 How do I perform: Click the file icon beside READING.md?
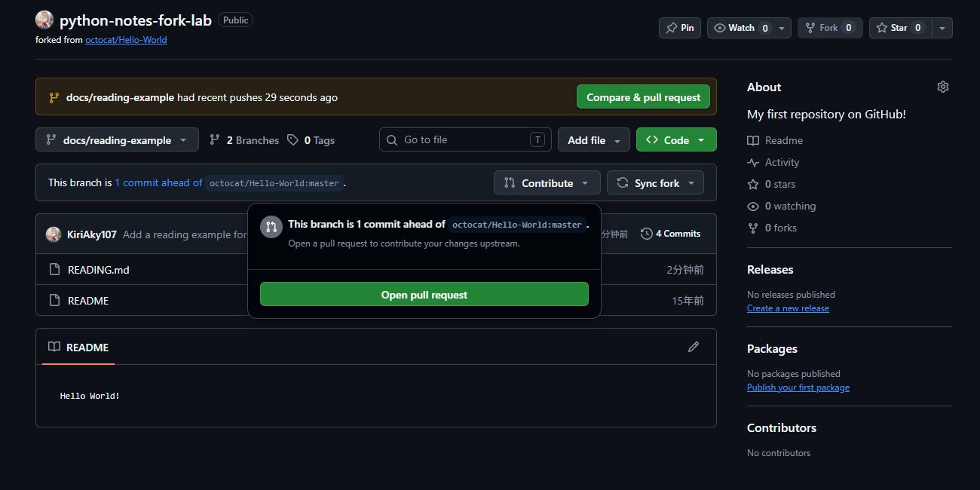tap(54, 269)
